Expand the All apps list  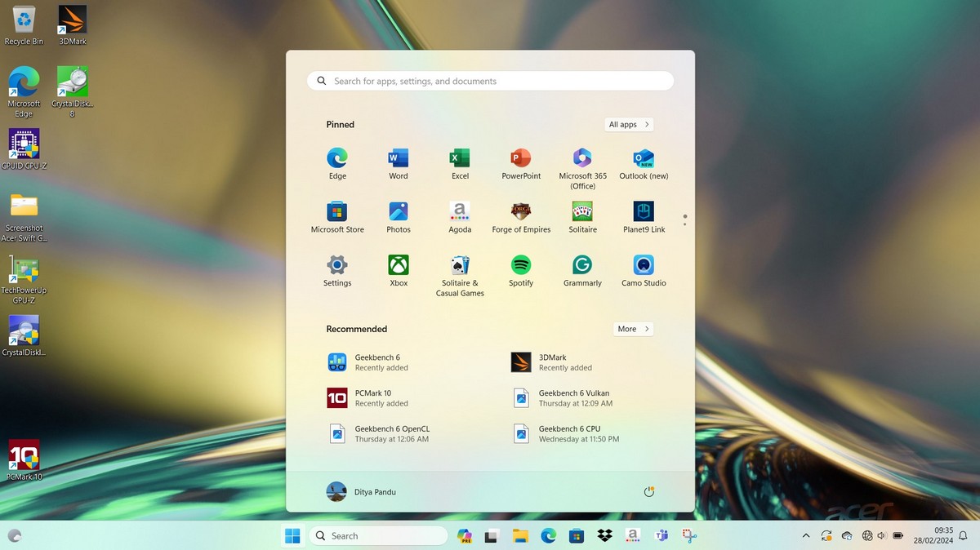(x=629, y=125)
